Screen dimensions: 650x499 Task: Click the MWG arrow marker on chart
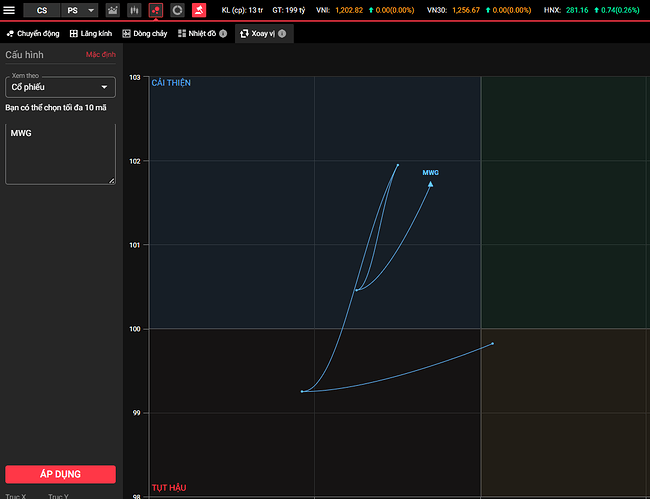pyautogui.click(x=430, y=183)
